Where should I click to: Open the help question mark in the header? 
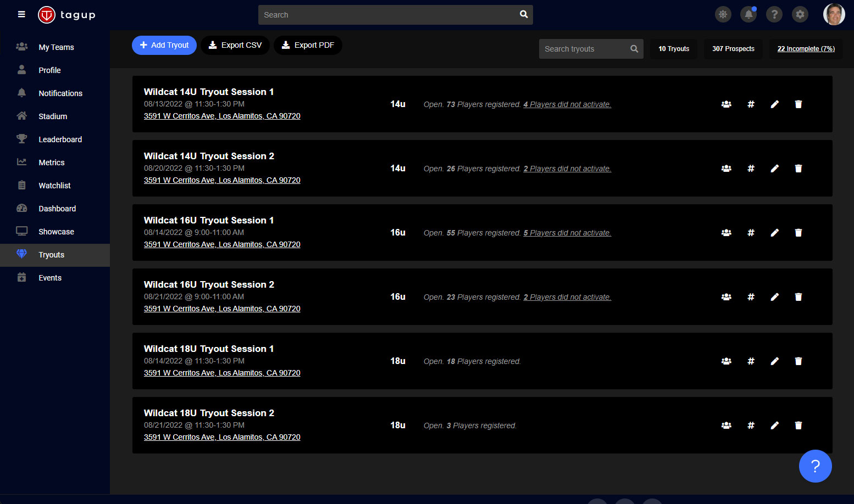pos(774,15)
